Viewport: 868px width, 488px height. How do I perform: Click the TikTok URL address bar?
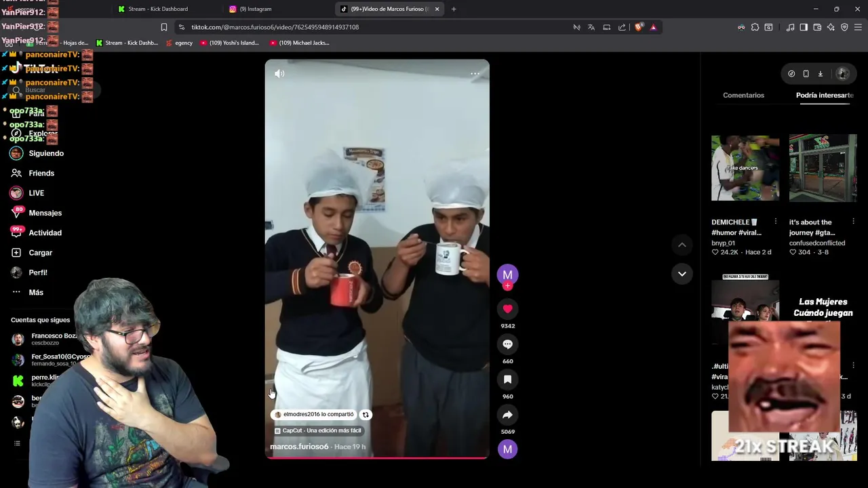click(275, 27)
